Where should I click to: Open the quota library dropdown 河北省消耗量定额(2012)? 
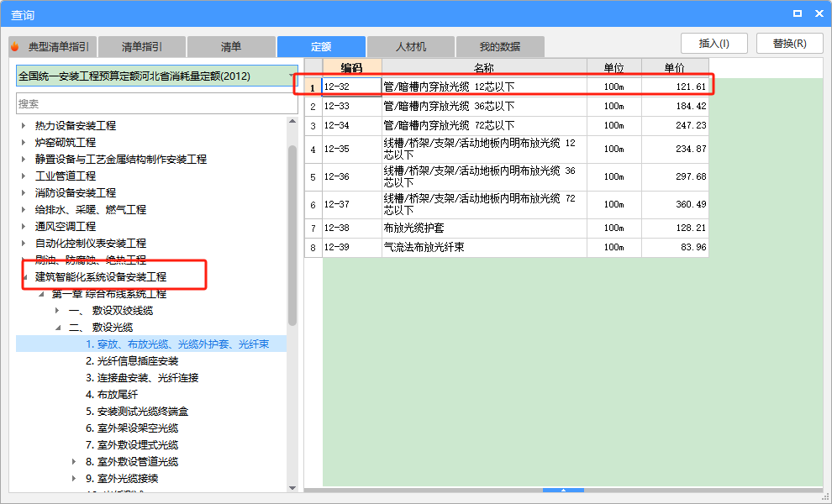pos(157,76)
